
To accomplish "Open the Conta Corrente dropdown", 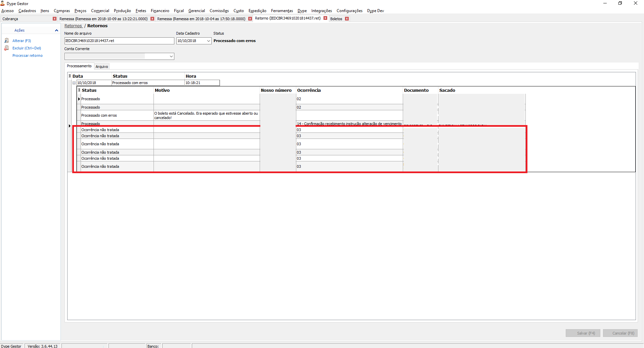I will (x=171, y=56).
